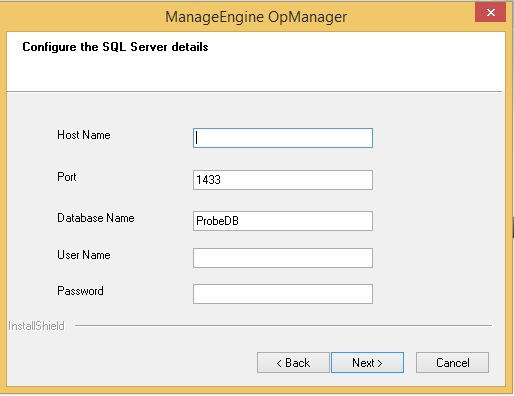
Task: Click the InstallShield branding text
Action: (36, 326)
